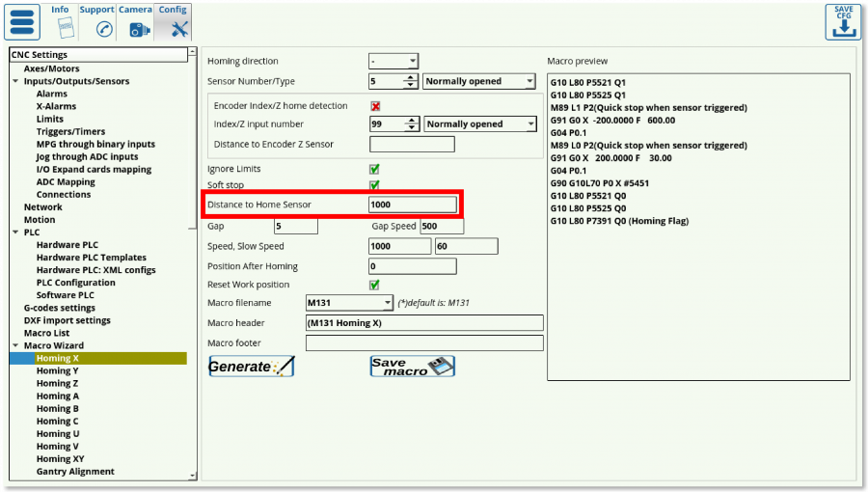The height and width of the screenshot is (492, 868).
Task: Open the Support phone icon
Action: click(x=100, y=28)
